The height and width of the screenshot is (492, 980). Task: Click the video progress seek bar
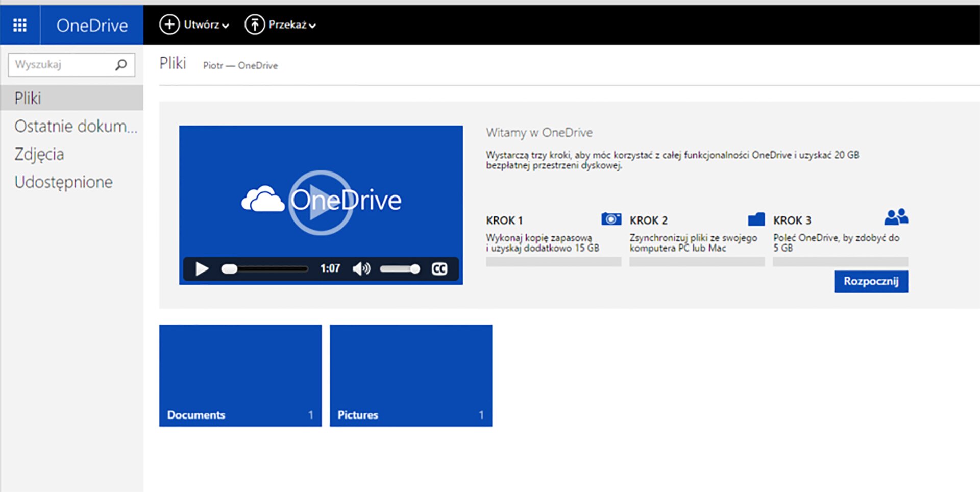264,269
